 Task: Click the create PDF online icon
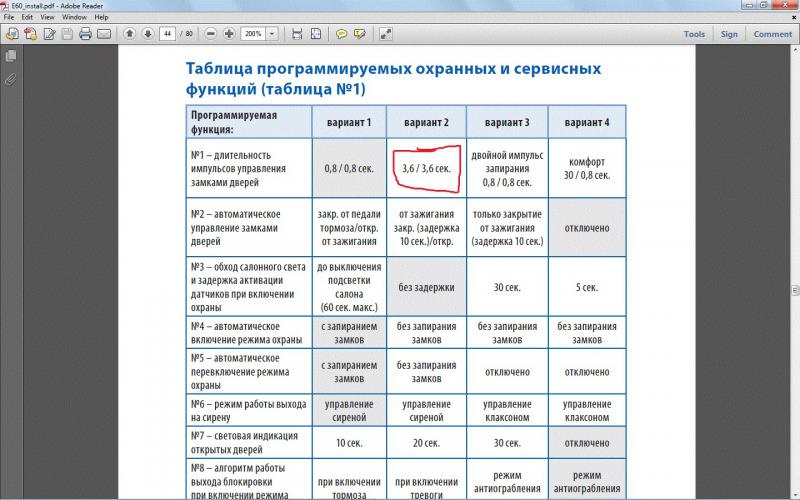coord(31,34)
